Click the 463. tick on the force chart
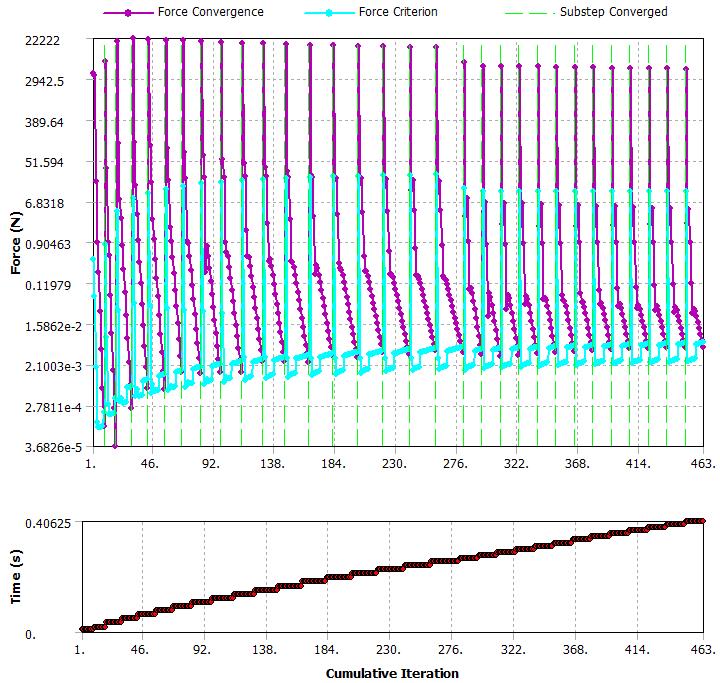 [x=703, y=463]
